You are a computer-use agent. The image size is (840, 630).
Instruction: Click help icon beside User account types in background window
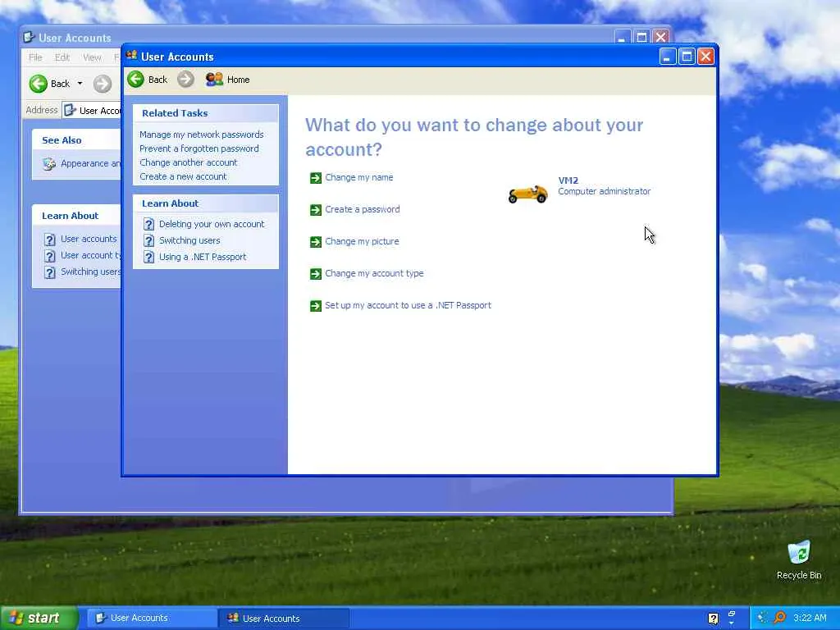50,256
